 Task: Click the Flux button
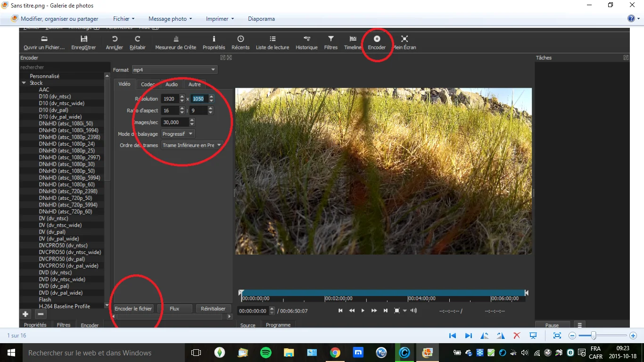(174, 309)
